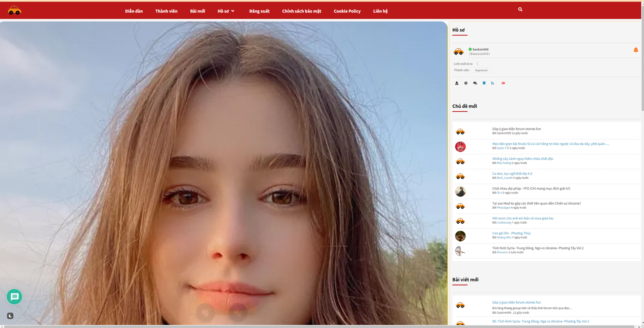Click the Registered member badge
Viewport: 644px width, 328px height.
pyautogui.click(x=481, y=70)
